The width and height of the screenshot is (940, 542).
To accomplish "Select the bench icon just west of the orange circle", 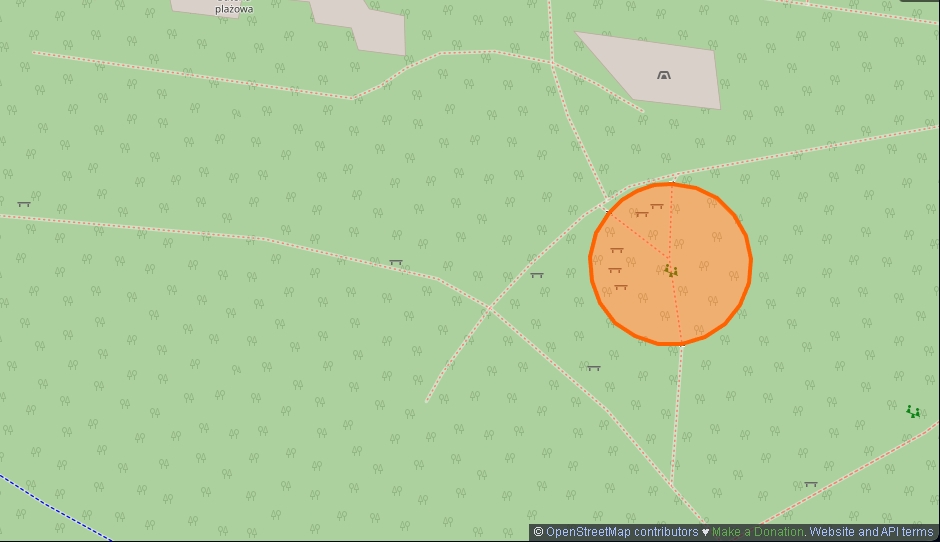I will click(x=537, y=275).
